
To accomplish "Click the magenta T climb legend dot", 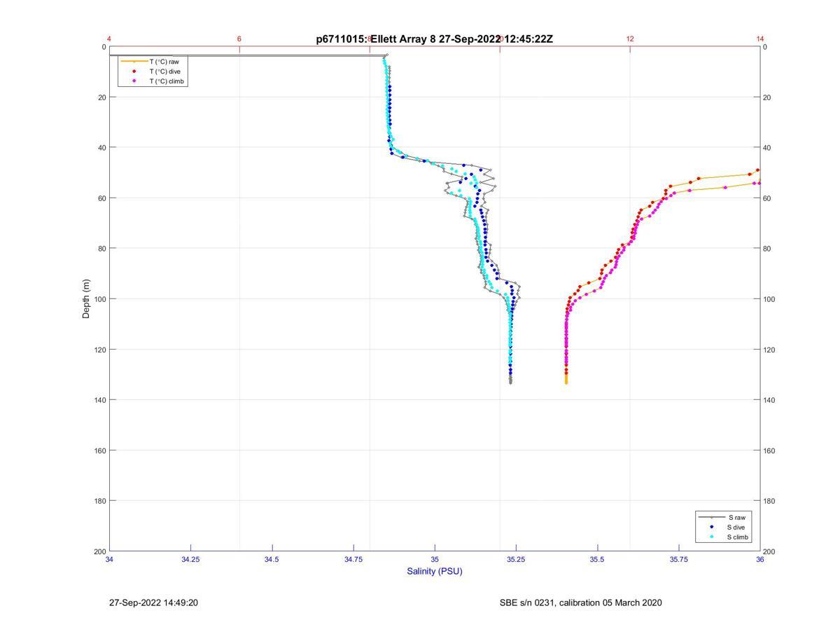I will click(x=134, y=81).
